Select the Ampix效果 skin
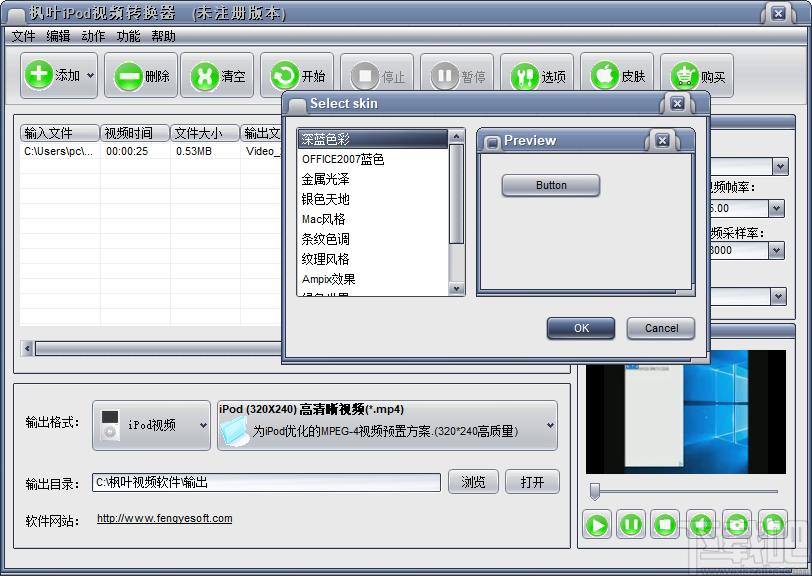Screen dimensions: 812x576 373,279
